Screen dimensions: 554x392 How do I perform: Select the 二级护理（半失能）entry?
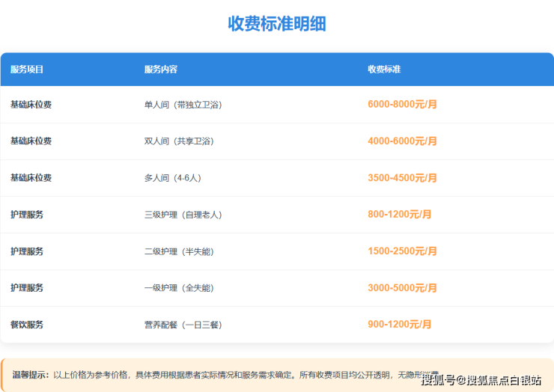pyautogui.click(x=178, y=251)
